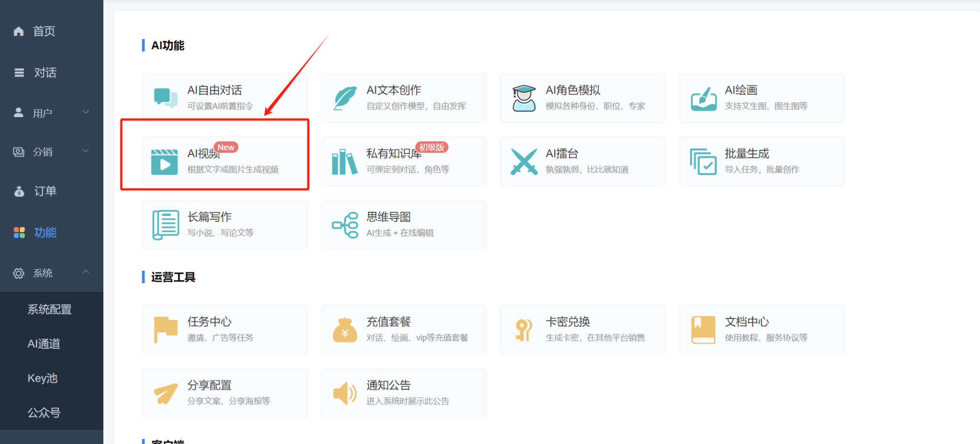Screen dimensions: 980x444
Task: Open the 私有知识库 books icon
Action: [345, 162]
